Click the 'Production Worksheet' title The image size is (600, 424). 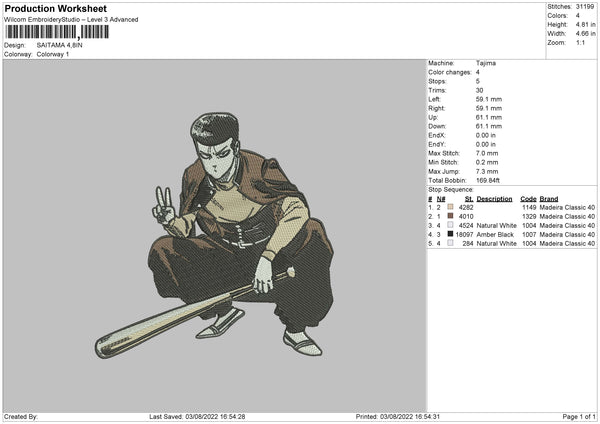[x=56, y=9]
